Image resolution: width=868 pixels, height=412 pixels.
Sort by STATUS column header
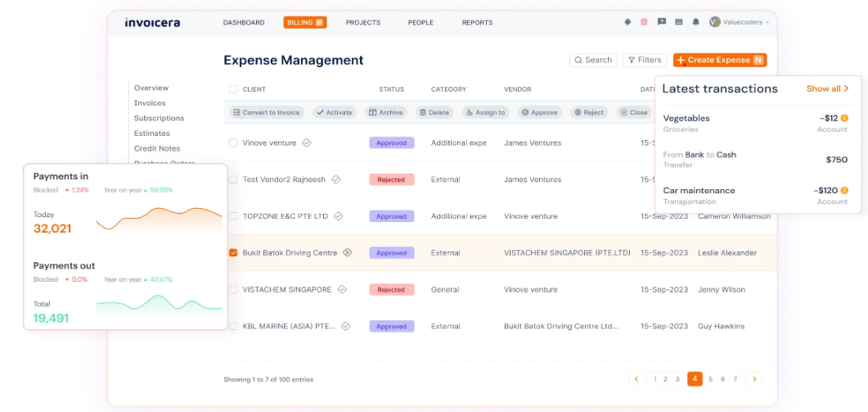pyautogui.click(x=391, y=88)
